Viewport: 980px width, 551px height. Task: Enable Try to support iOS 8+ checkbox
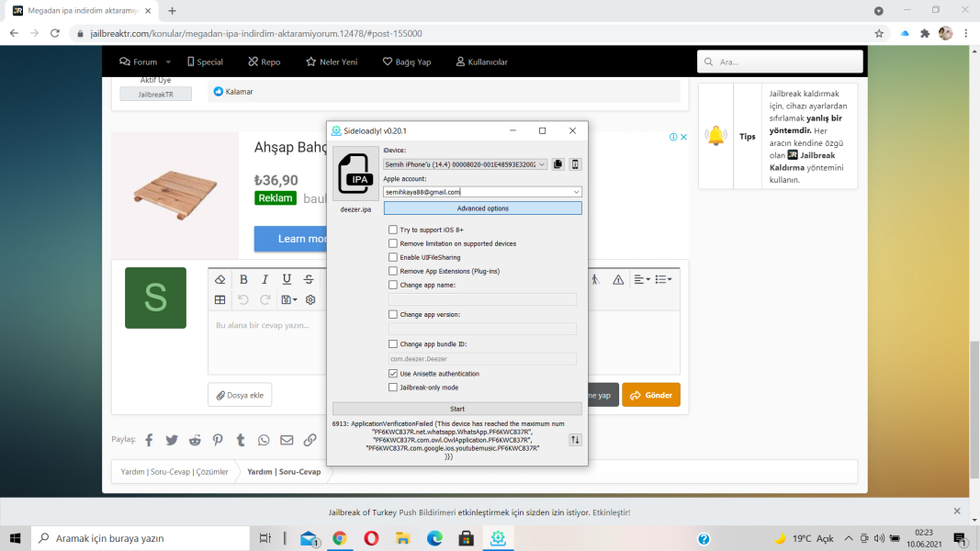click(x=393, y=230)
